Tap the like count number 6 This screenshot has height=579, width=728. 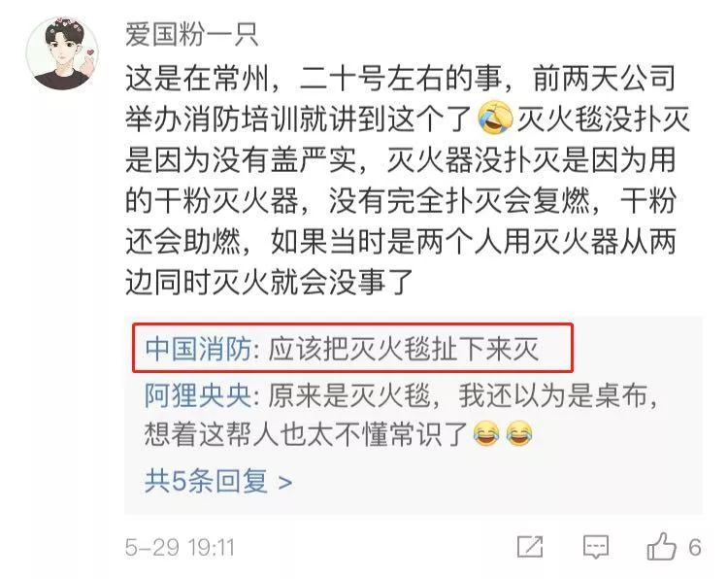pyautogui.click(x=695, y=547)
